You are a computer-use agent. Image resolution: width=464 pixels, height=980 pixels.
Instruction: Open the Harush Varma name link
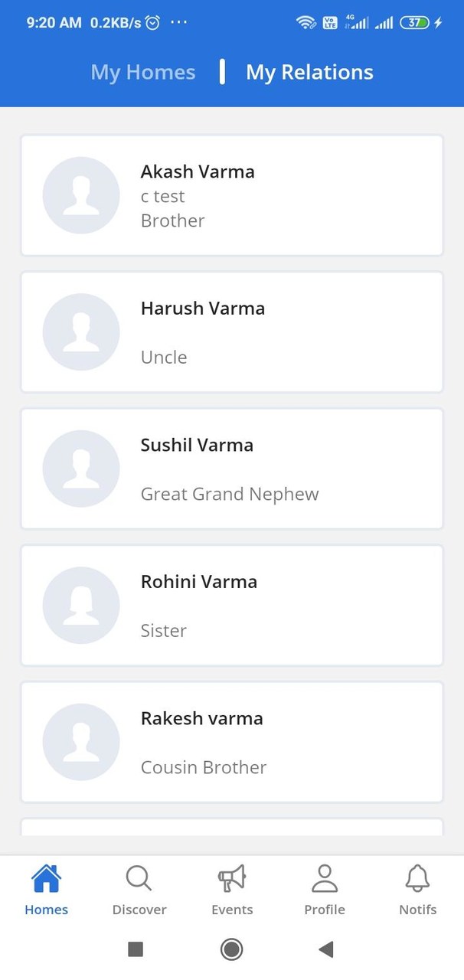tap(203, 309)
